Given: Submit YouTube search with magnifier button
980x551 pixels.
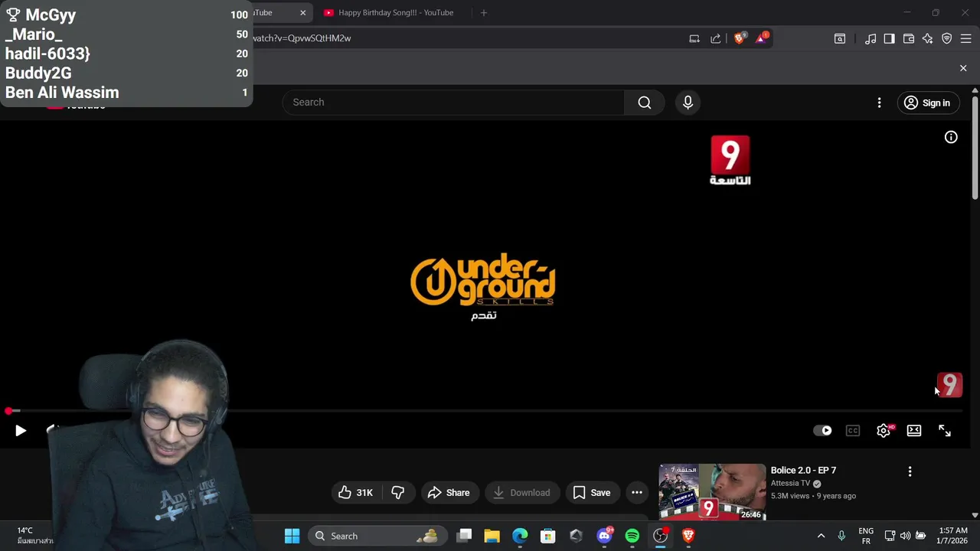Looking at the screenshot, I should (645, 103).
